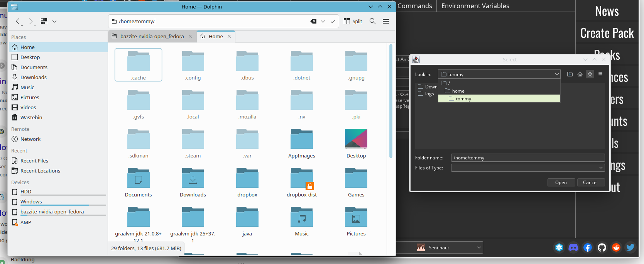This screenshot has height=264, width=644.
Task: Open the News section in launcher
Action: click(x=607, y=11)
